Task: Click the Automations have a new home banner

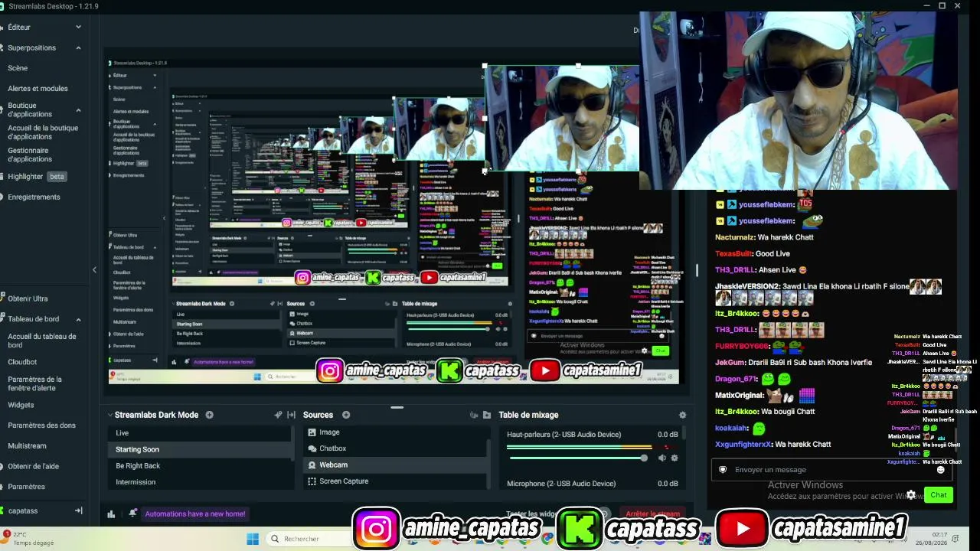Action: click(x=195, y=514)
